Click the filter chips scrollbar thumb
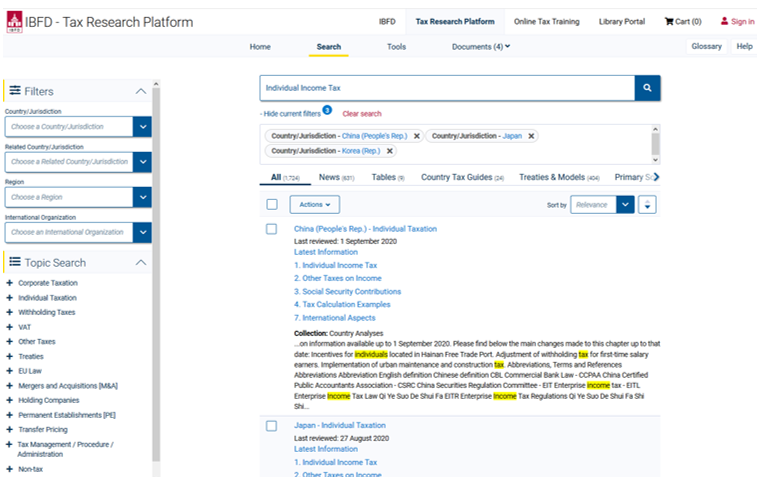 [655, 144]
